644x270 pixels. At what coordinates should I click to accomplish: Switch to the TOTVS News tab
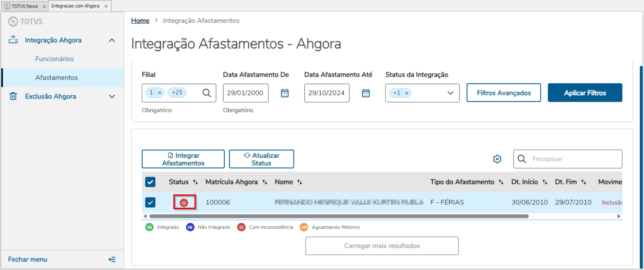tap(25, 6)
